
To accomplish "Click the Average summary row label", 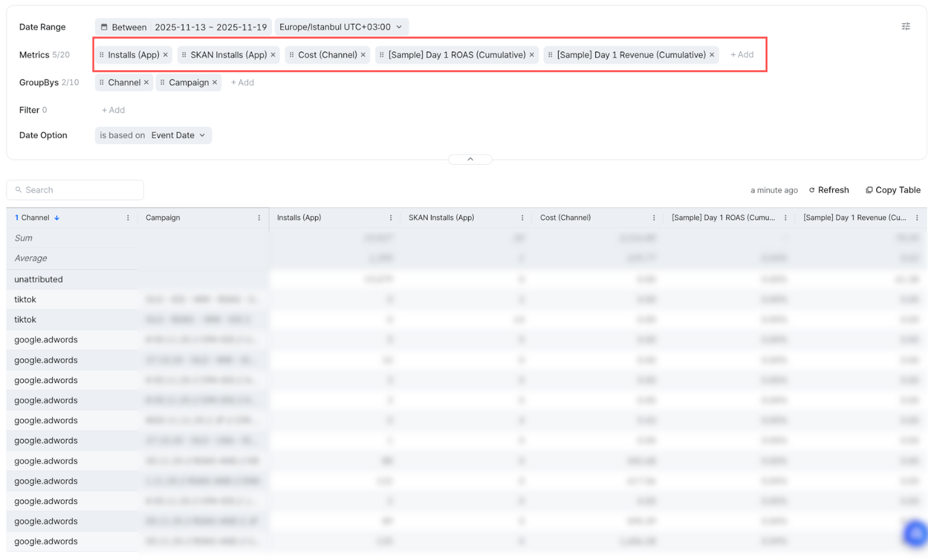I will tap(31, 259).
